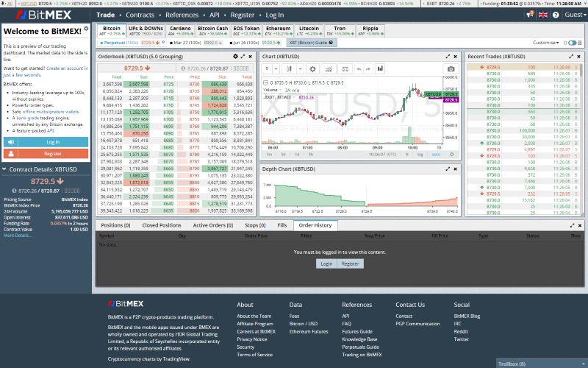588x368 pixels.
Task: Open the Orderbook settings gear
Action: (235, 57)
